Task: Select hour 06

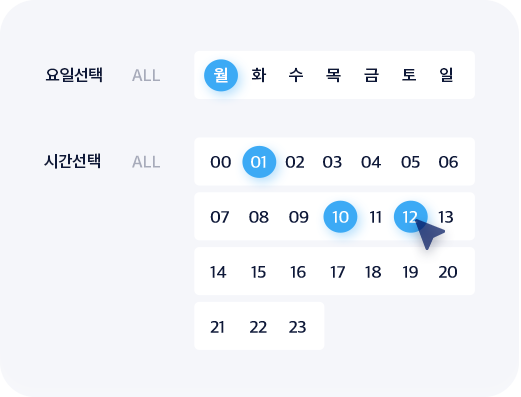Action: (448, 162)
